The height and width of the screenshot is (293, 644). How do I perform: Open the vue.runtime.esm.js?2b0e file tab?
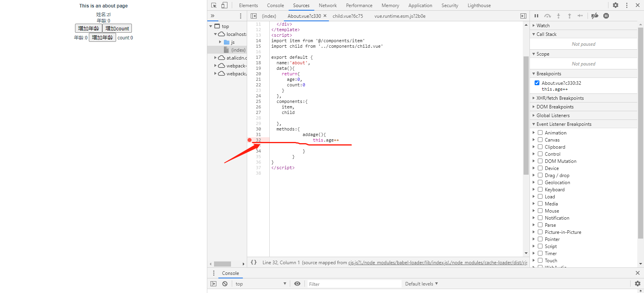(x=400, y=16)
